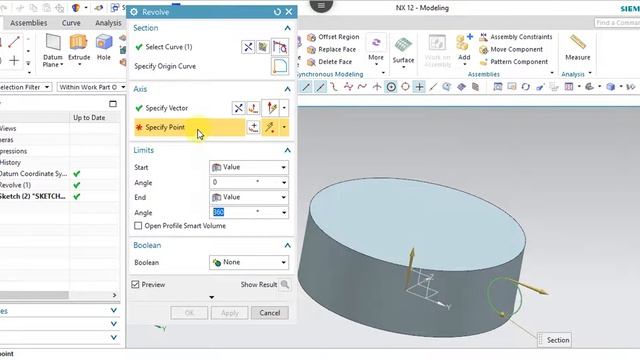Click the Offset Region command
Viewport: 640px width, 360px height.
(333, 37)
